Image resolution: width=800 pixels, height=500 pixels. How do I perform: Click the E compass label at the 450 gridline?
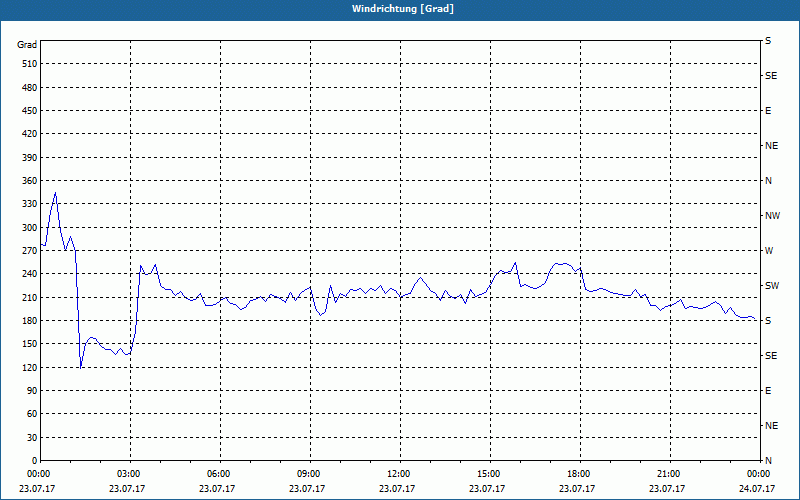click(768, 111)
